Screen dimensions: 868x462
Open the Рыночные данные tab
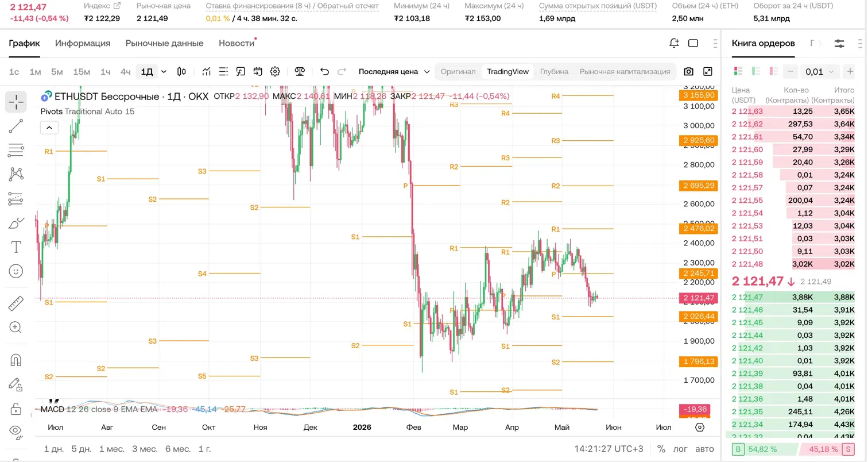pos(165,43)
